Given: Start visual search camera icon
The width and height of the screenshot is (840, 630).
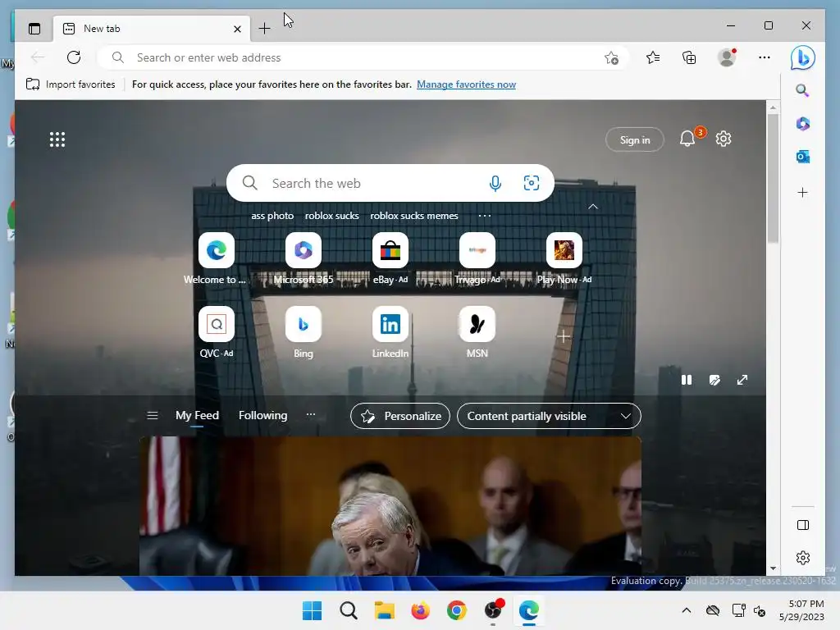Looking at the screenshot, I should [x=531, y=183].
